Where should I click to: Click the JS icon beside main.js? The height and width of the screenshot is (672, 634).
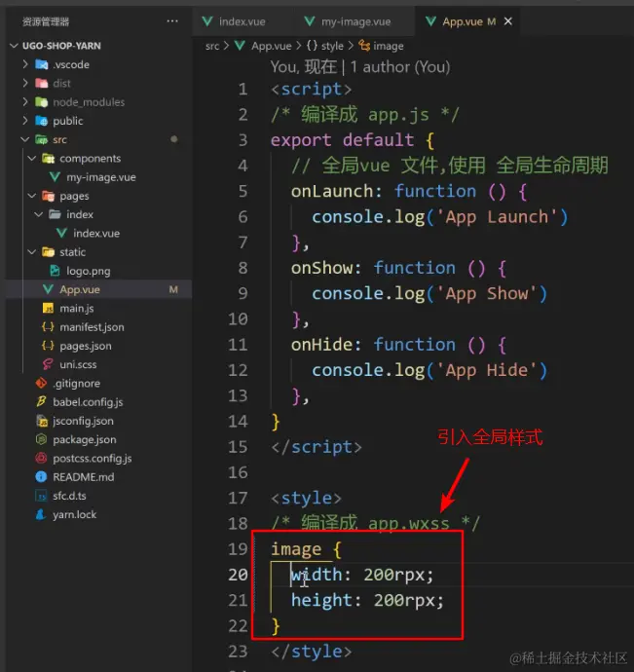click(x=48, y=308)
